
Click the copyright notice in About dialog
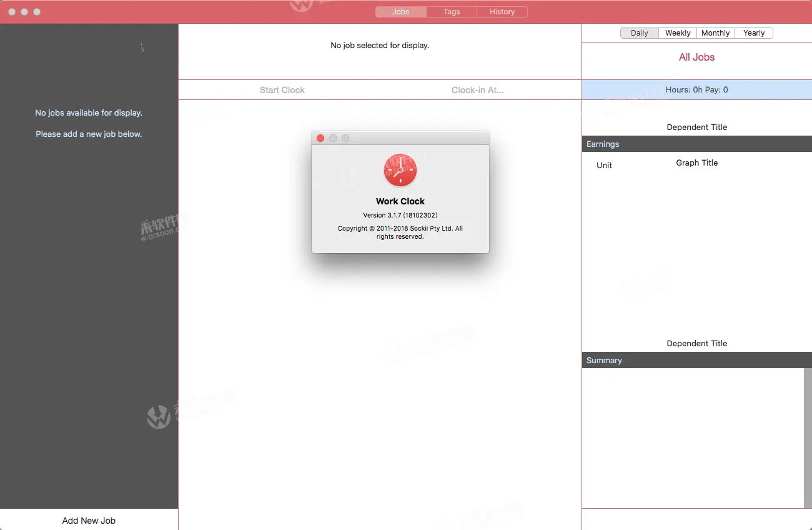click(x=400, y=232)
